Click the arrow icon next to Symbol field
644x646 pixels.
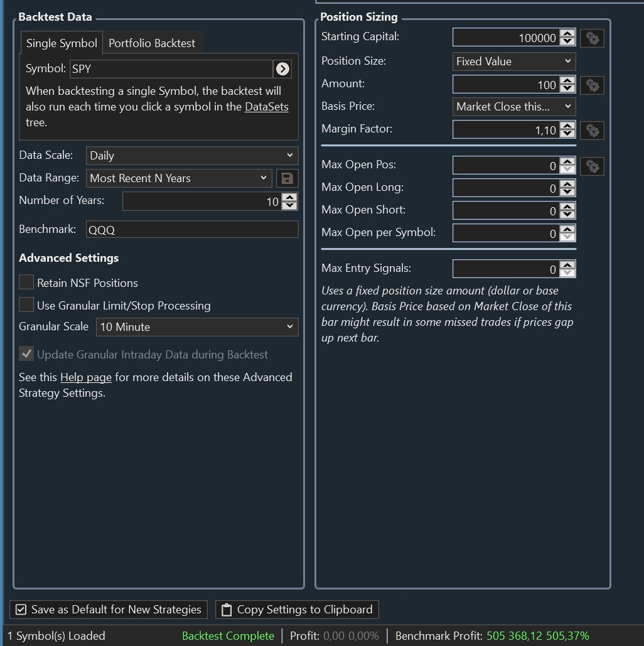pyautogui.click(x=282, y=69)
